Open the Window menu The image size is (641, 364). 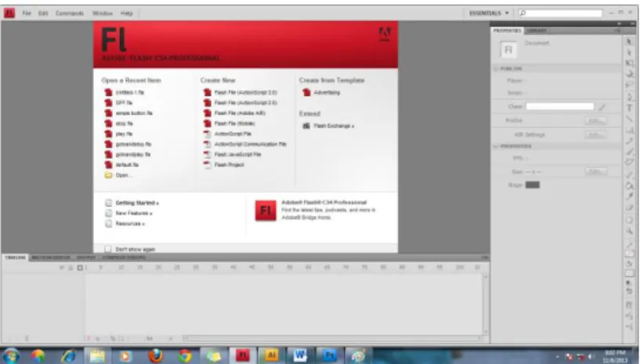(102, 13)
